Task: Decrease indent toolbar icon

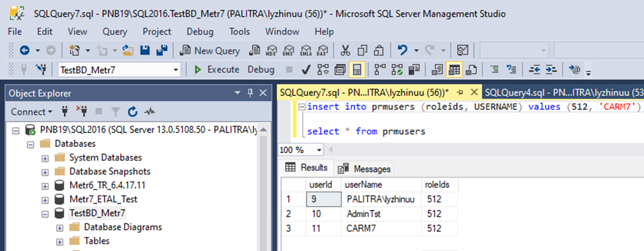Action: (x=534, y=70)
